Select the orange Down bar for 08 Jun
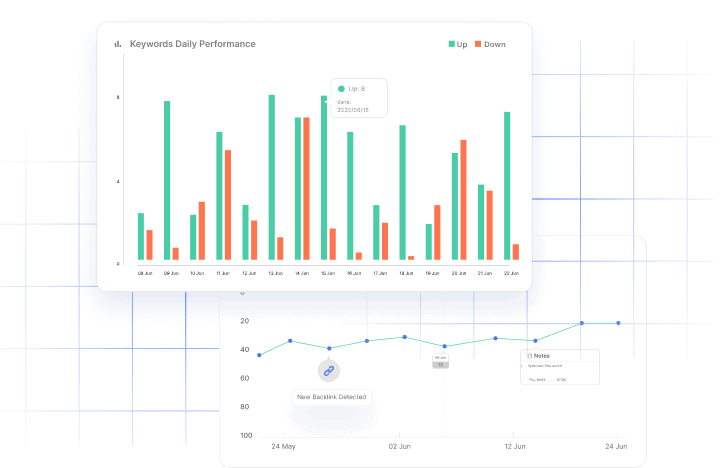Image resolution: width=726 pixels, height=468 pixels. 150,245
